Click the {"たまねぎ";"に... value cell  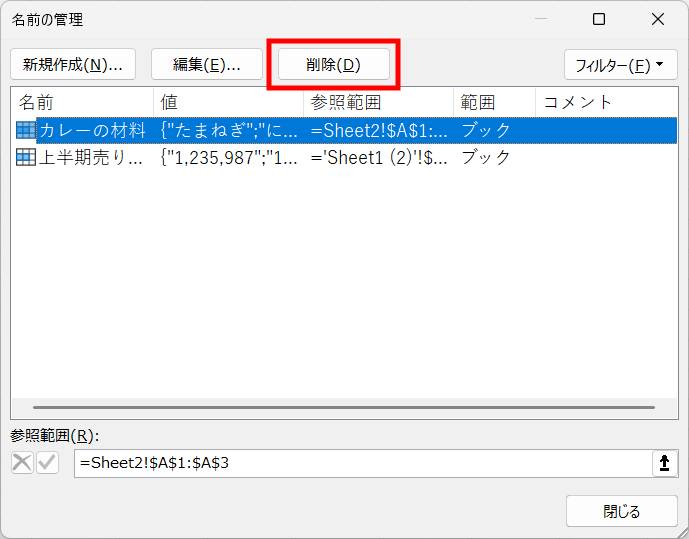pyautogui.click(x=228, y=130)
